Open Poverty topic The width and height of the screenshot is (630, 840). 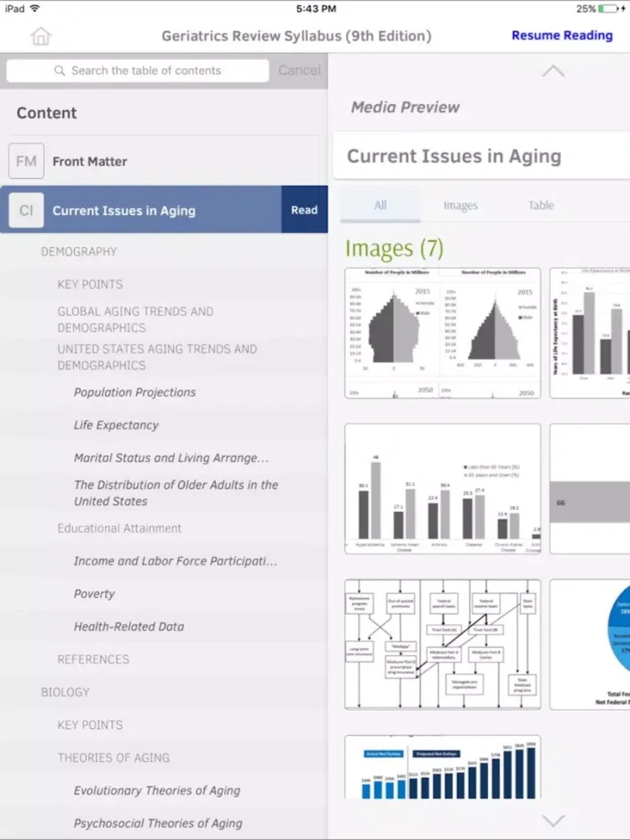click(x=94, y=594)
